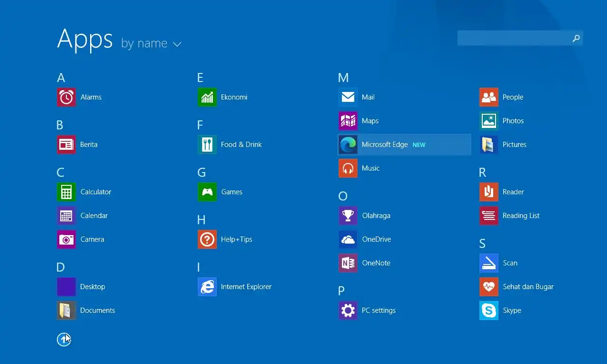Open the Maps app icon
Image resolution: width=607 pixels, height=364 pixels.
(x=348, y=121)
